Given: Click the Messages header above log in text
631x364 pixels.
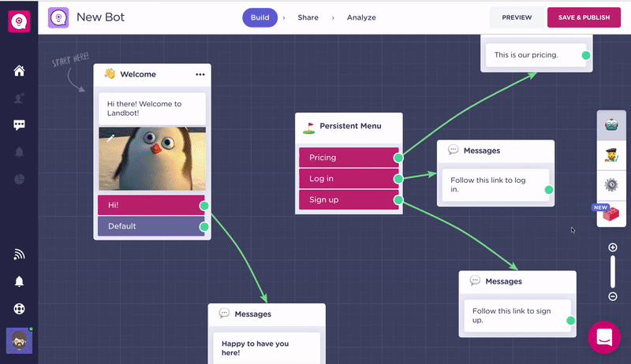Looking at the screenshot, I should [482, 150].
